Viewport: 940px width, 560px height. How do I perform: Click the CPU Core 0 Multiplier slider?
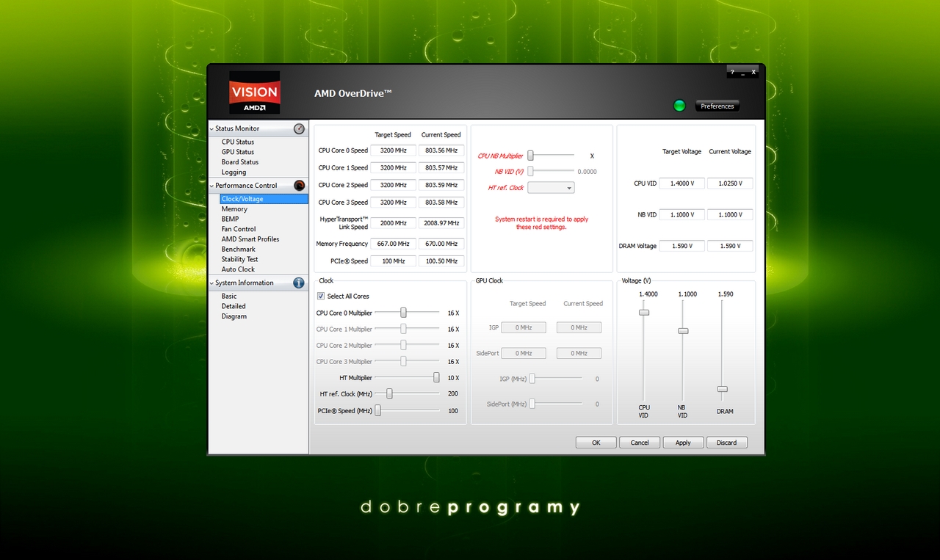coord(403,313)
